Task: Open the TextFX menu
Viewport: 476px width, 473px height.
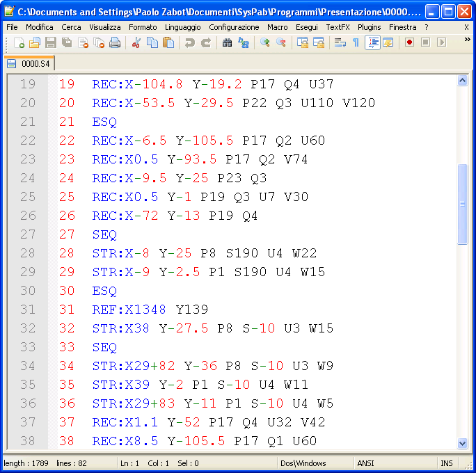Action: click(x=338, y=27)
